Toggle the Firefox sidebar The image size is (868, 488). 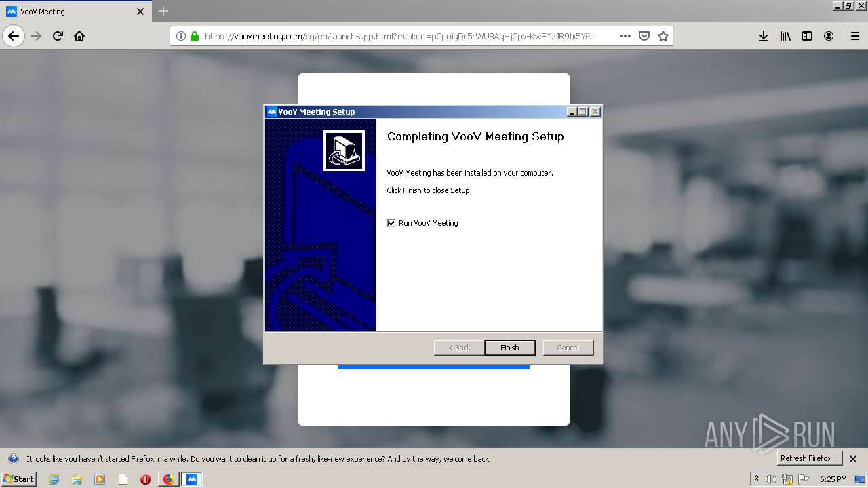pos(807,36)
